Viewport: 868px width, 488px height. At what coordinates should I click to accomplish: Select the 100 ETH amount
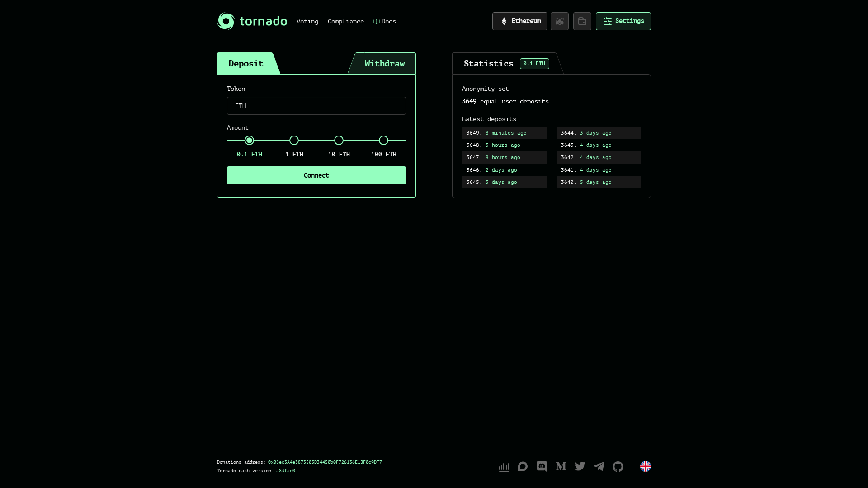(384, 141)
